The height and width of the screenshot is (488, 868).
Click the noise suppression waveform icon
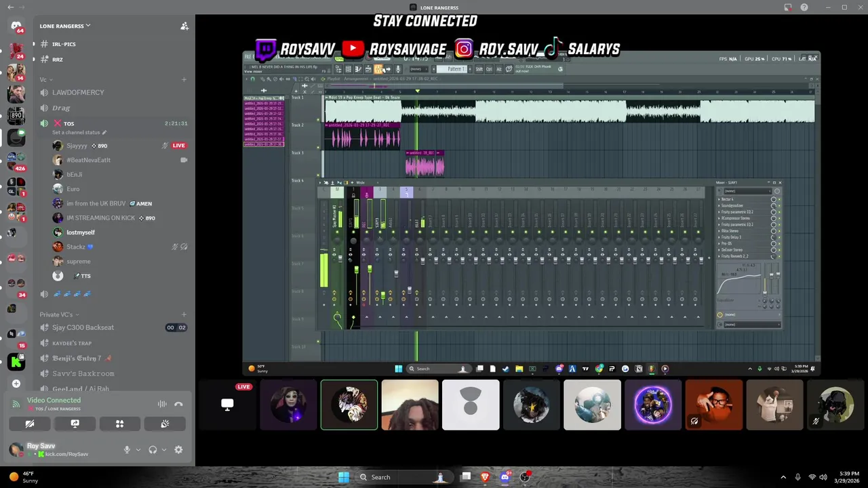162,404
